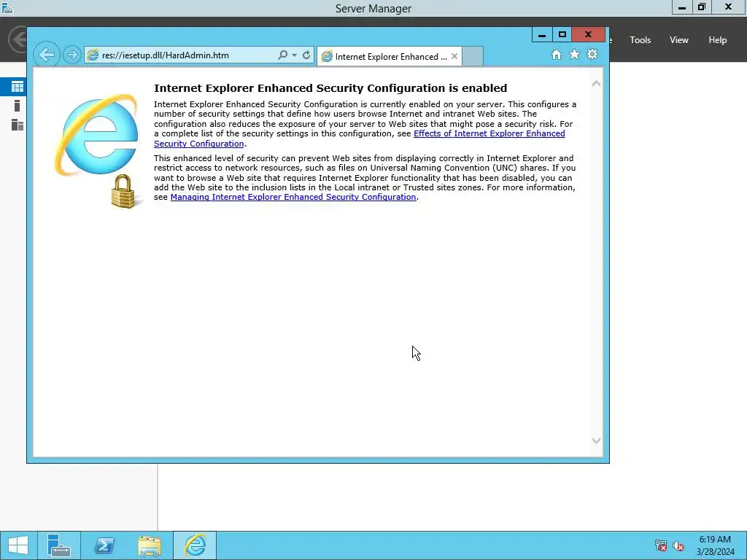The image size is (747, 560).
Task: Click the Server Manager back arrow
Action: [x=18, y=39]
